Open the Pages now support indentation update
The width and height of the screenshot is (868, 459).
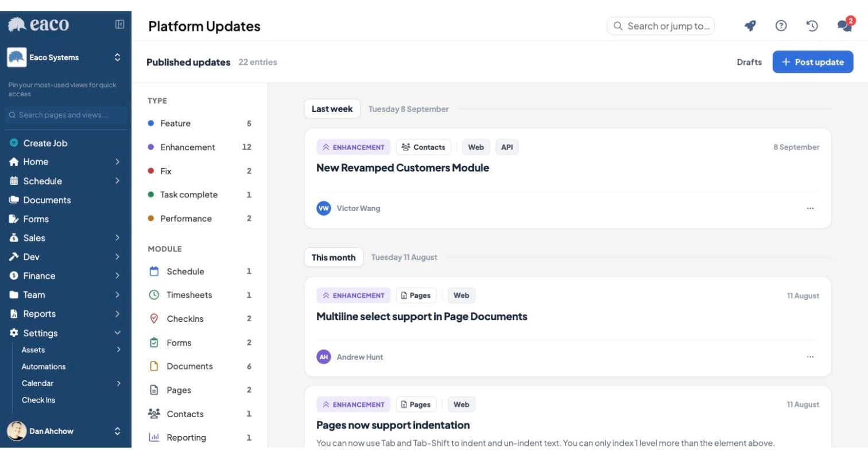point(393,425)
